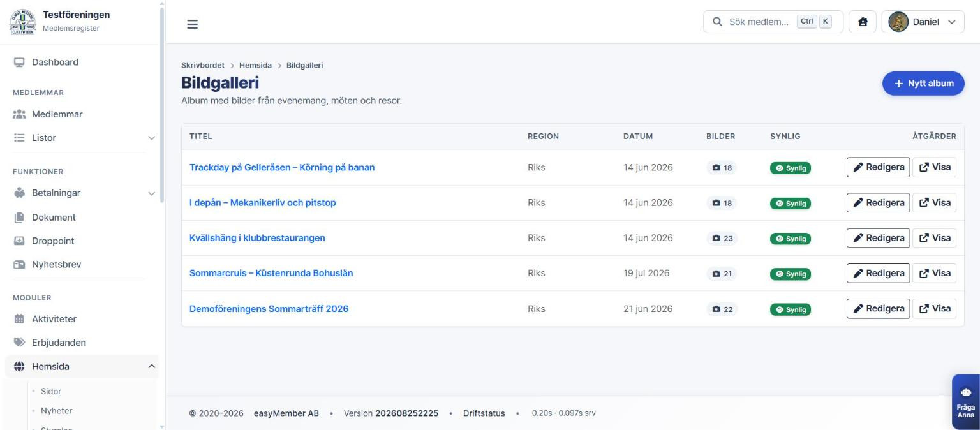Go to Medlemmar in the sidebar
Screen dimensions: 980x430
click(57, 115)
